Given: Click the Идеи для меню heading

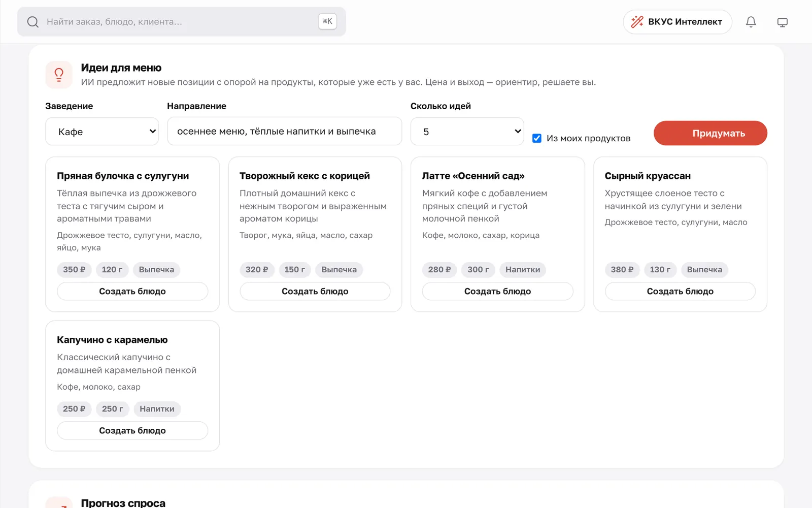Looking at the screenshot, I should (x=121, y=68).
